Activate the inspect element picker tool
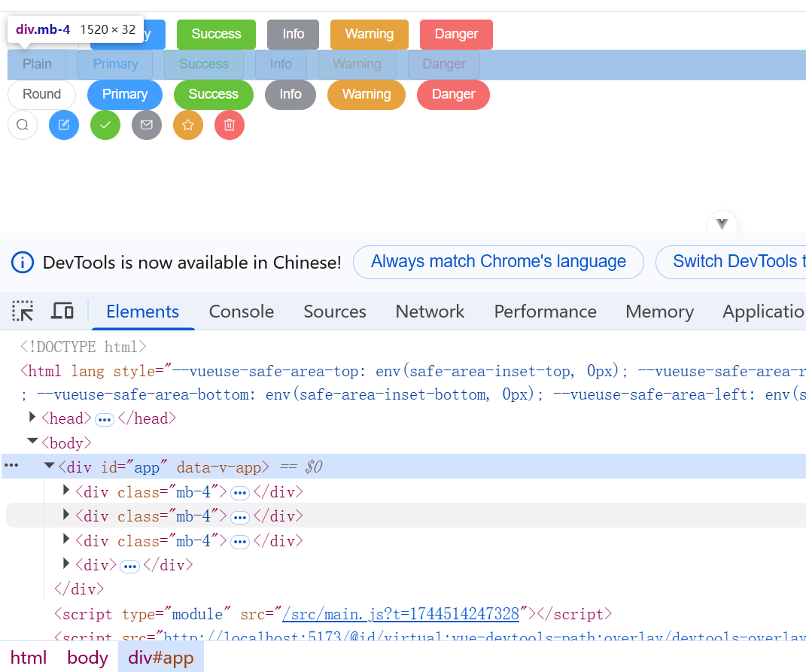Viewport: 806px width, 672px height. (x=23, y=311)
